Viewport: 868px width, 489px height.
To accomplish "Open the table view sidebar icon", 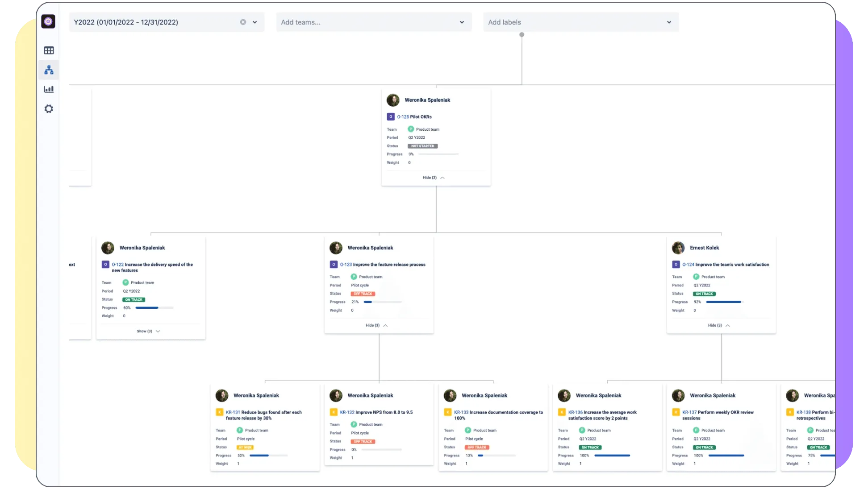I will tap(49, 50).
